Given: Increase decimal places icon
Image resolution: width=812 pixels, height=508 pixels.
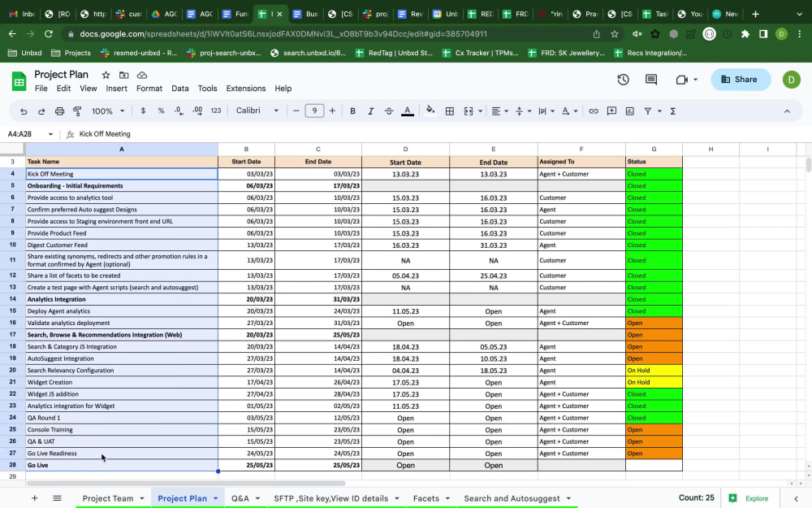Looking at the screenshot, I should [197, 111].
